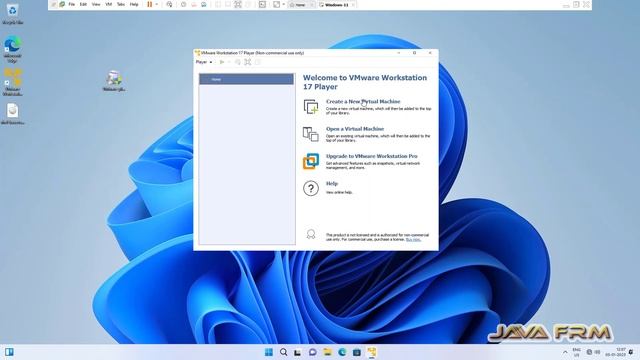640x360 pixels.
Task: Click unity mode icon in Player toolbar
Action: coord(258,62)
